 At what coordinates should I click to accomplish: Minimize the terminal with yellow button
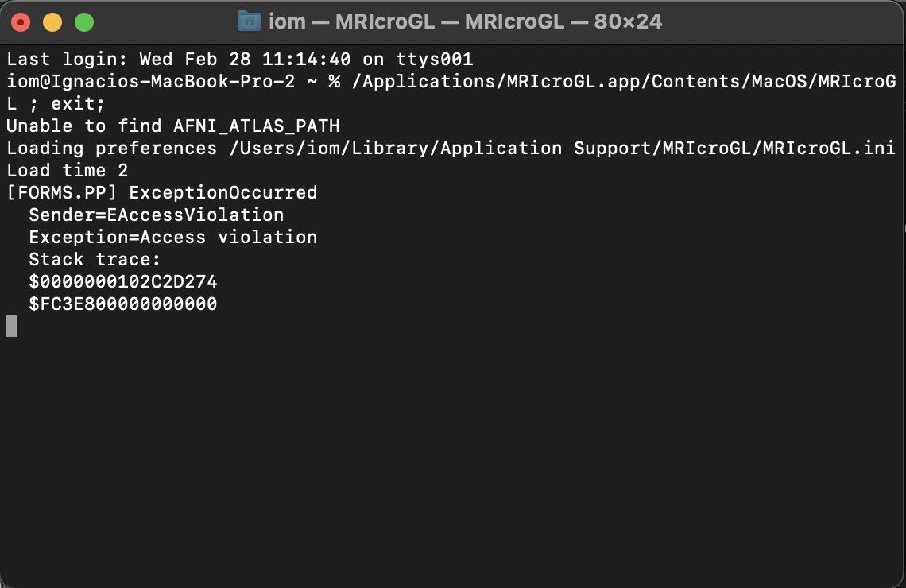coord(52,22)
